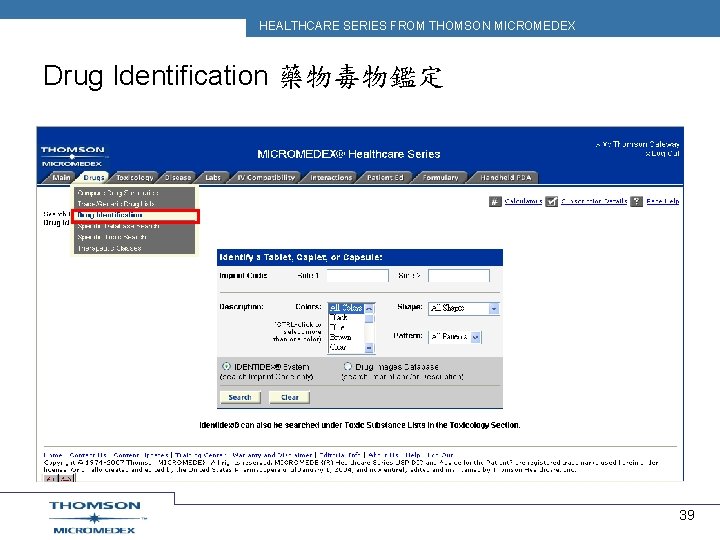Click the Thomson Micromedex logo in header
This screenshot has height=540, width=720.
click(73, 157)
